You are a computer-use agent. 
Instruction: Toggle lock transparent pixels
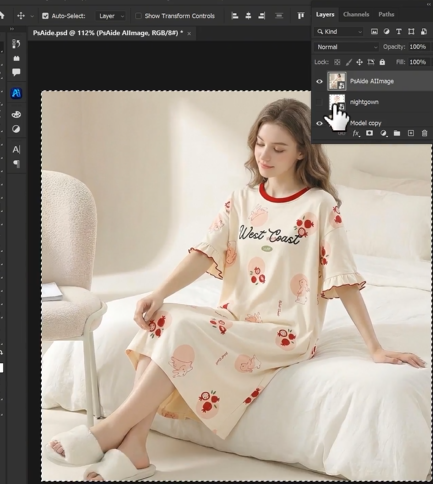coord(337,62)
